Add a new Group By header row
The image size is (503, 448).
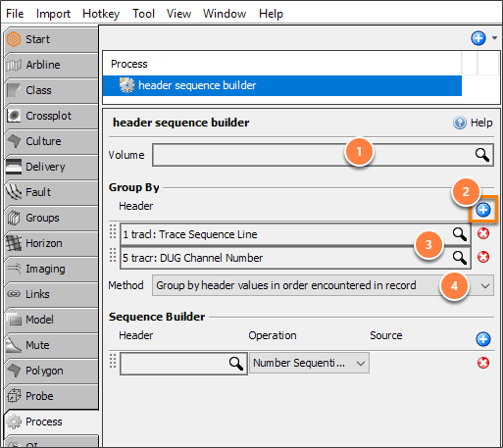pyautogui.click(x=483, y=210)
